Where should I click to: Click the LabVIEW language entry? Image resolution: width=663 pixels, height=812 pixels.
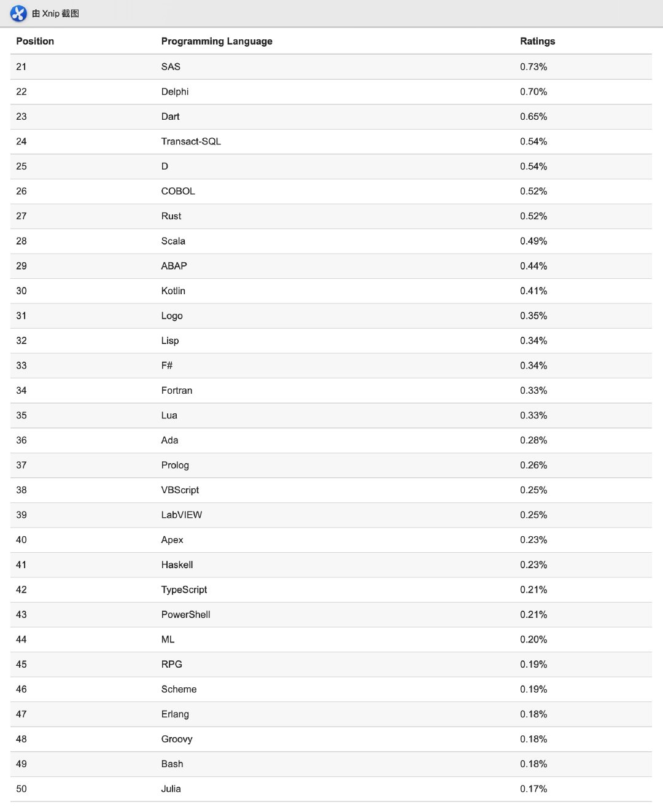(182, 515)
